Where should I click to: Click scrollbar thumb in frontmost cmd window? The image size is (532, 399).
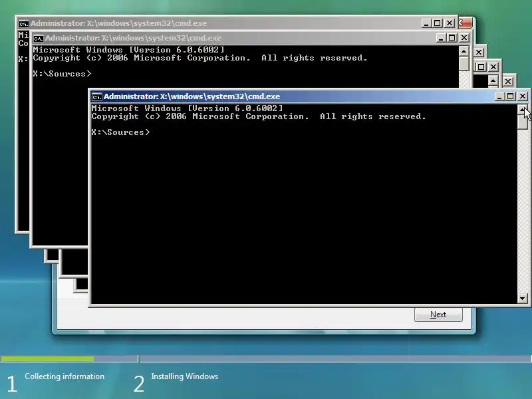pos(523,122)
